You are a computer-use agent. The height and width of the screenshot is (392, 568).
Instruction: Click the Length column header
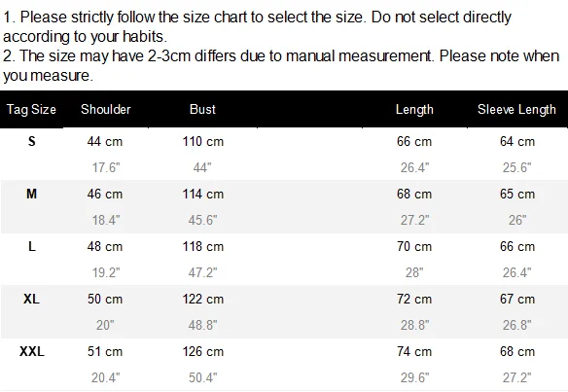pyautogui.click(x=414, y=109)
